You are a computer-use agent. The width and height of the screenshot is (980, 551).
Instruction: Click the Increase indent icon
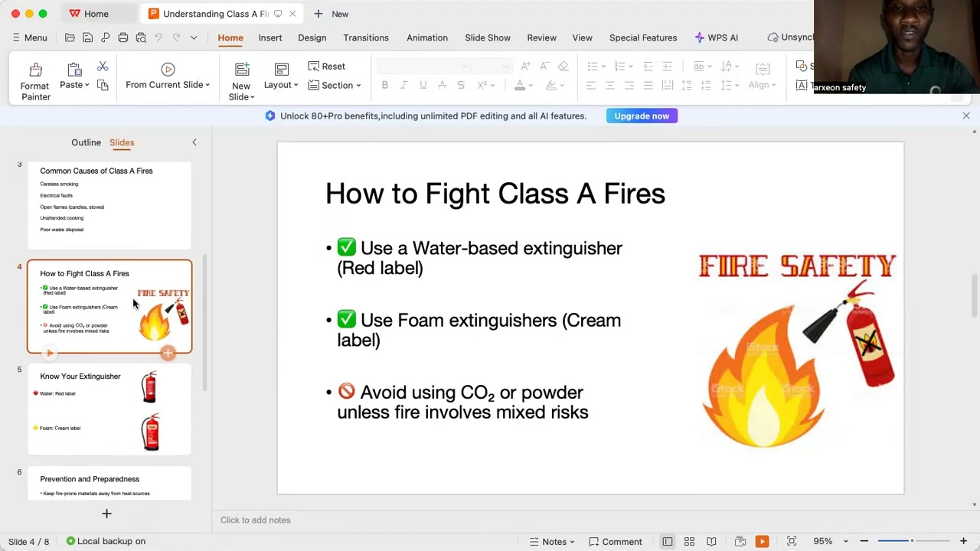point(667,67)
